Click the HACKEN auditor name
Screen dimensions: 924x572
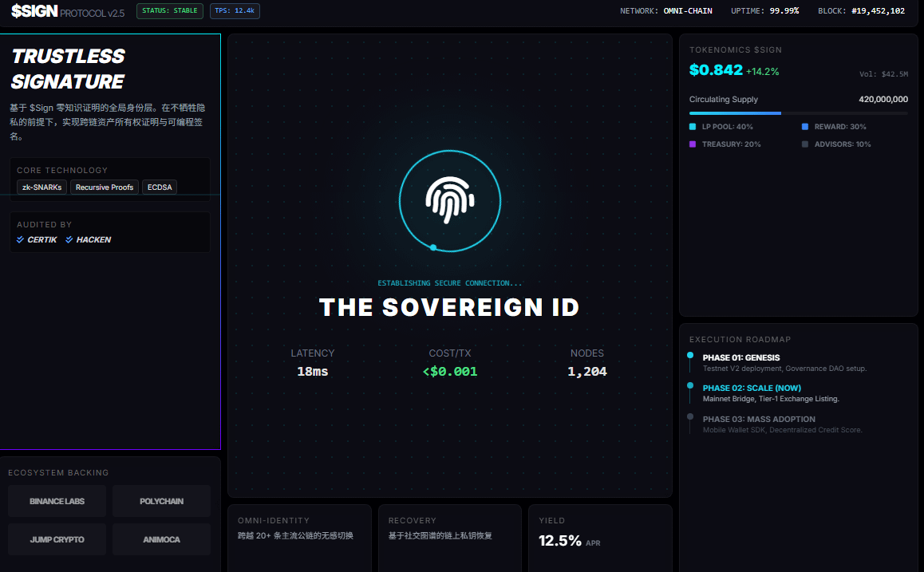(93, 240)
